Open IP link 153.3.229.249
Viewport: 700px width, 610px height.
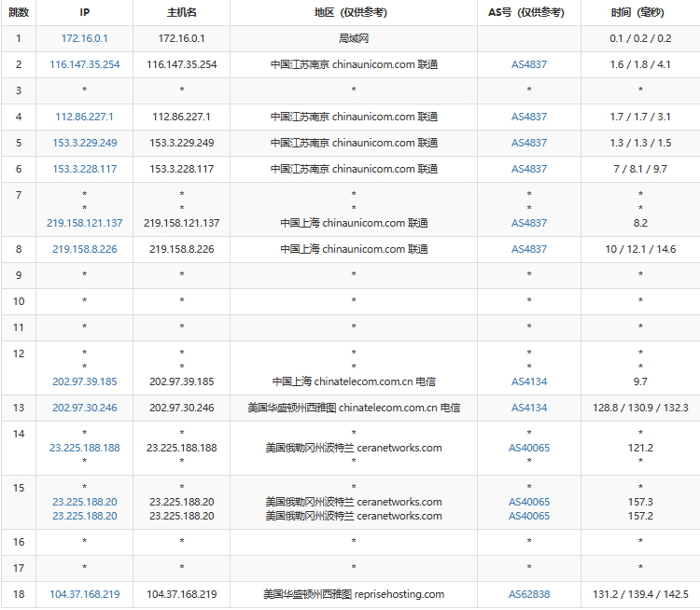pyautogui.click(x=84, y=143)
